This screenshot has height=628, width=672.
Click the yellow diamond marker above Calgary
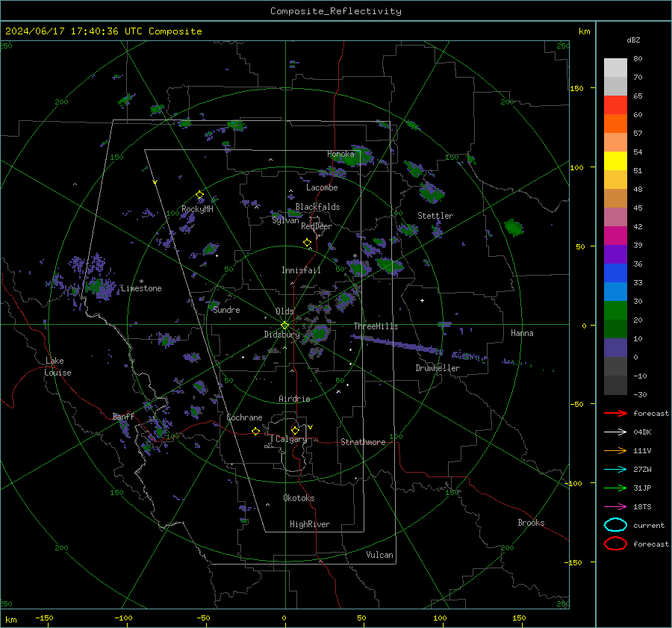295,430
